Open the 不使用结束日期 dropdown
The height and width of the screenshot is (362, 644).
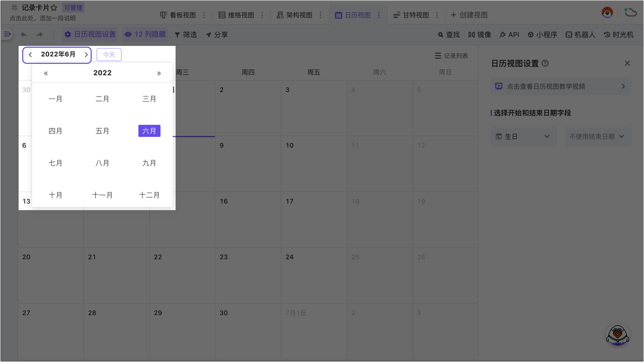[597, 136]
